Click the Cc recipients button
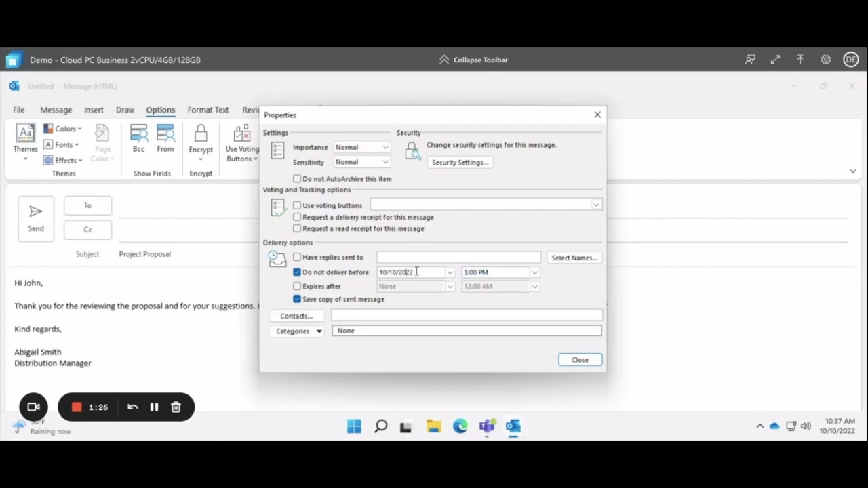Viewport: 868px width, 488px height. (x=87, y=230)
